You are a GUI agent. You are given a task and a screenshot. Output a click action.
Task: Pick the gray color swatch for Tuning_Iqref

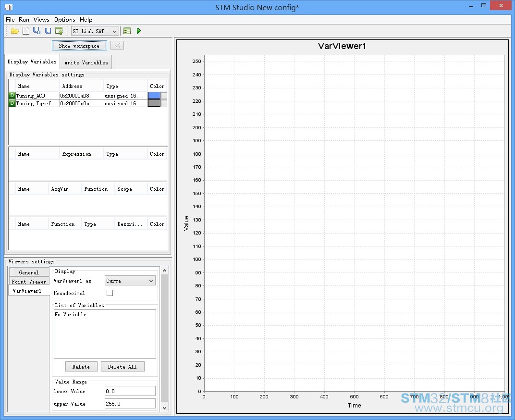point(154,103)
